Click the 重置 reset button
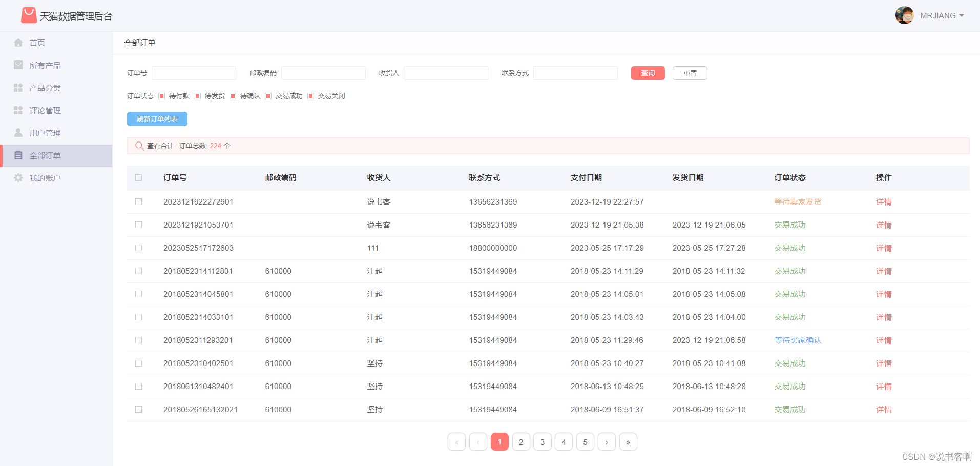Screen dimensions: 980x466 pyautogui.click(x=690, y=73)
